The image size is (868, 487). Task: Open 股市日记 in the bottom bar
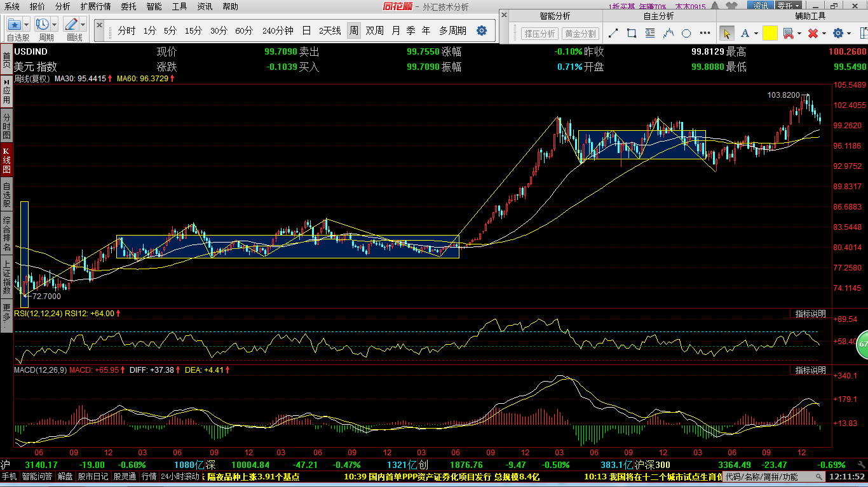[x=94, y=476]
